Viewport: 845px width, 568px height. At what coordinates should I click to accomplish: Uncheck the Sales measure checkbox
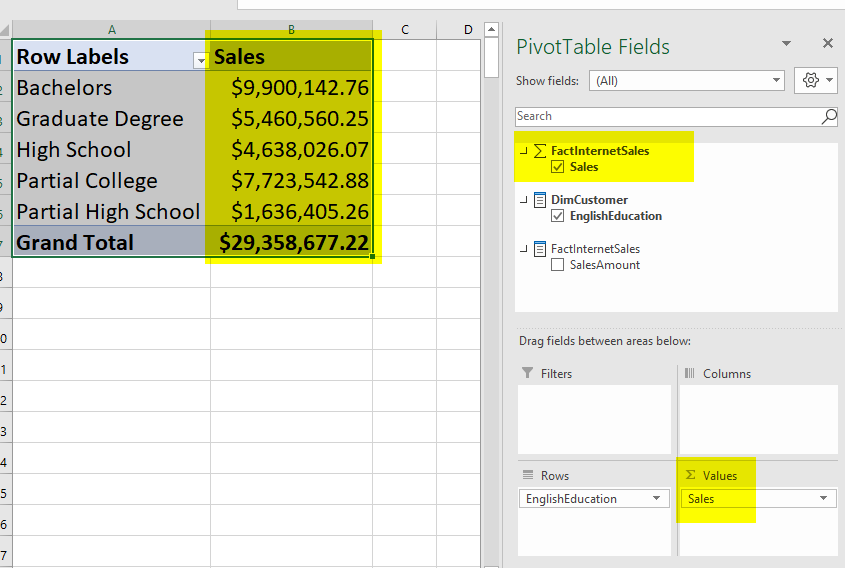[558, 167]
